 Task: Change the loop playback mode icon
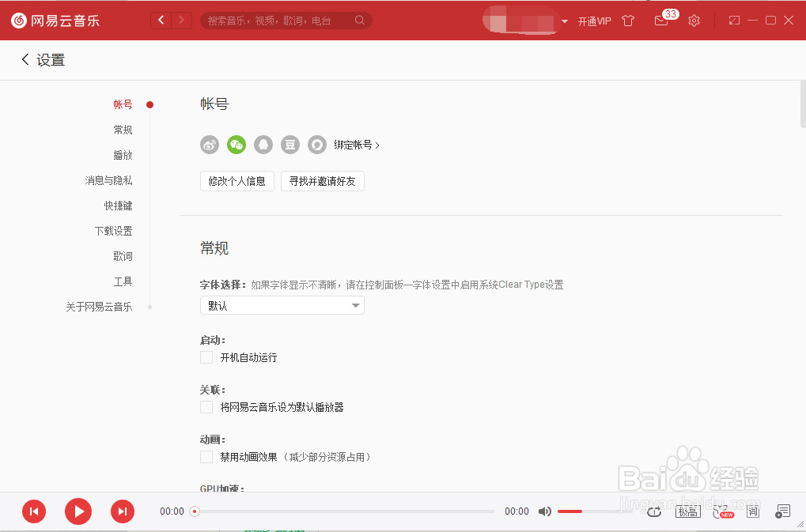coord(654,511)
